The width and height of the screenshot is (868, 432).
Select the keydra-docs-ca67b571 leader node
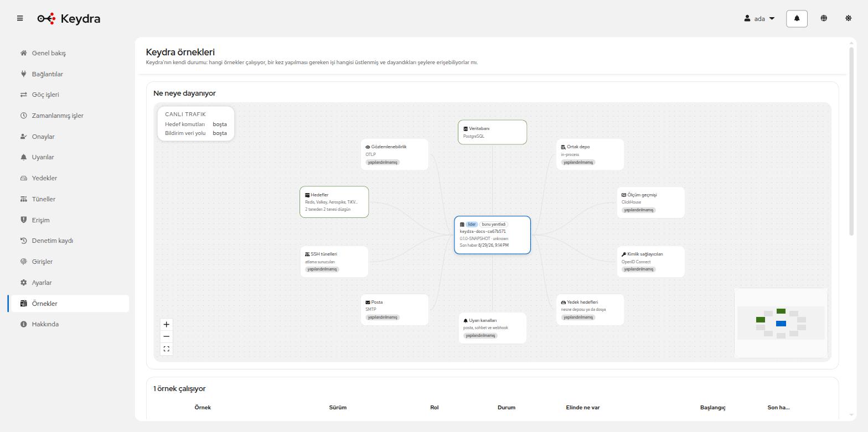click(x=492, y=235)
